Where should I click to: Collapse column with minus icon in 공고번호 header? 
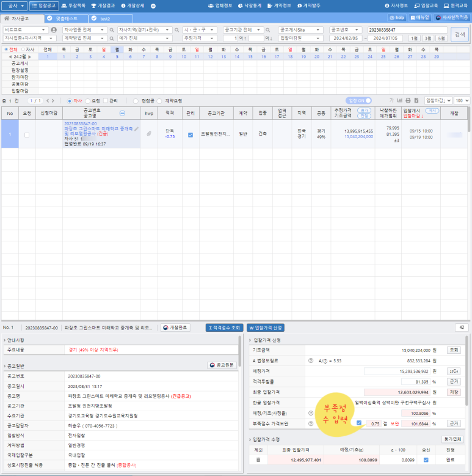122,113
